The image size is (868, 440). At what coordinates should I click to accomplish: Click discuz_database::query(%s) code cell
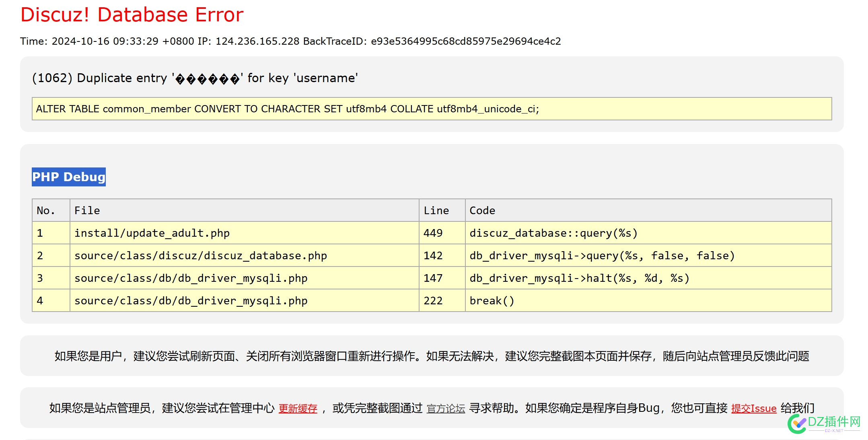(x=648, y=233)
